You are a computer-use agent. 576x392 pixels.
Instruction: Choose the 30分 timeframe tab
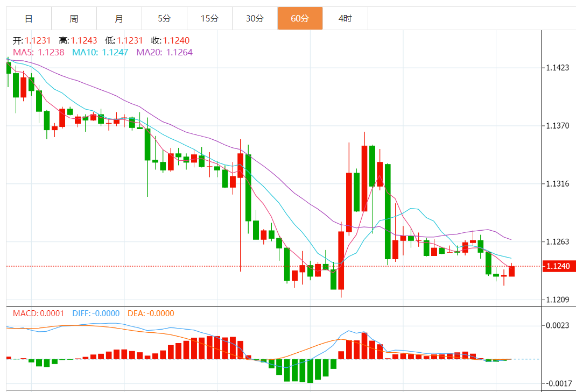click(x=255, y=18)
